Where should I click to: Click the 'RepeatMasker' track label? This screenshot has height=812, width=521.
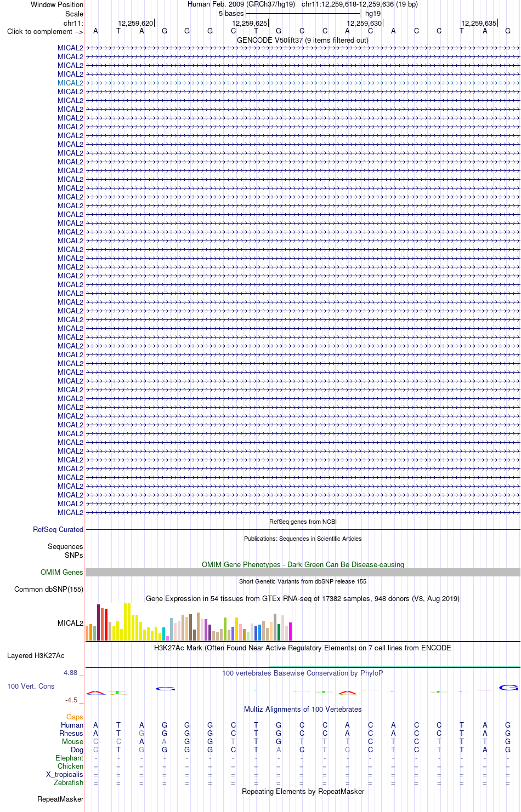60,799
